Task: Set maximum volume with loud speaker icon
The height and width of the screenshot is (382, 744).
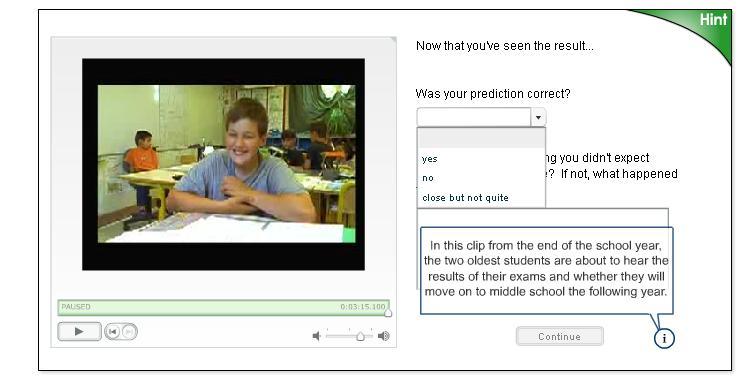Action: (383, 336)
